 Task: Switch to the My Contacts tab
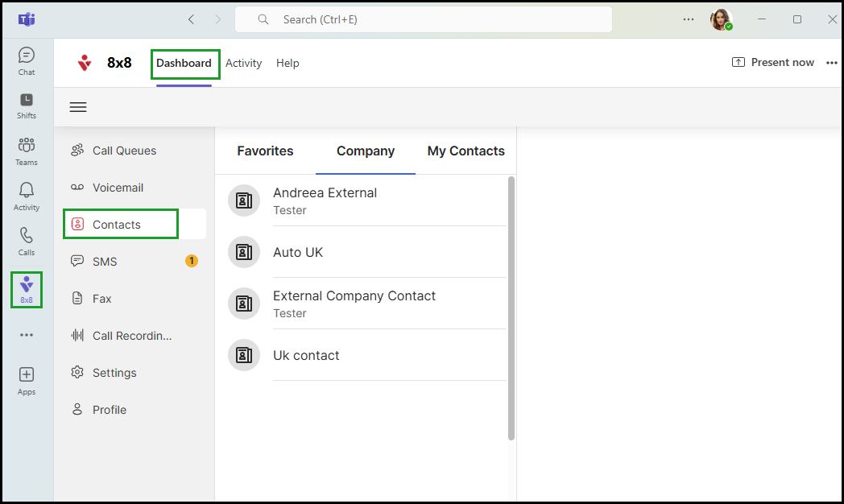(x=465, y=151)
